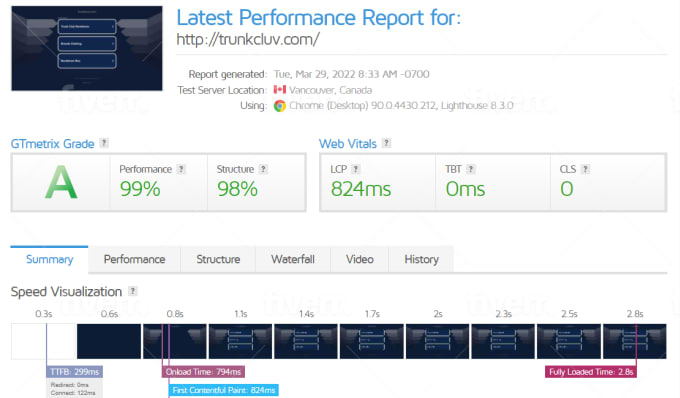Viewport: 680px width, 398px height.
Task: Open the History tab
Action: coord(422,259)
